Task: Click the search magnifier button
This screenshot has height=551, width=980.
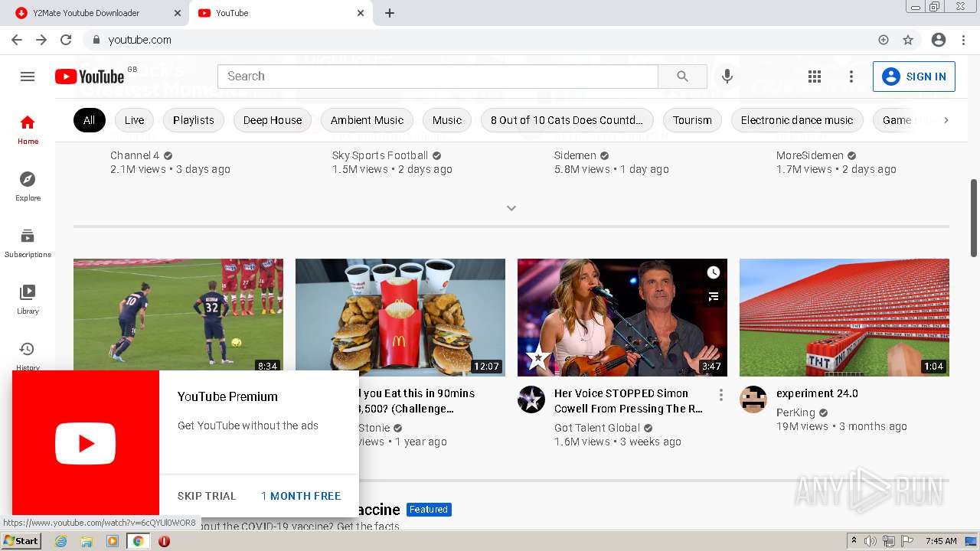Action: (682, 77)
